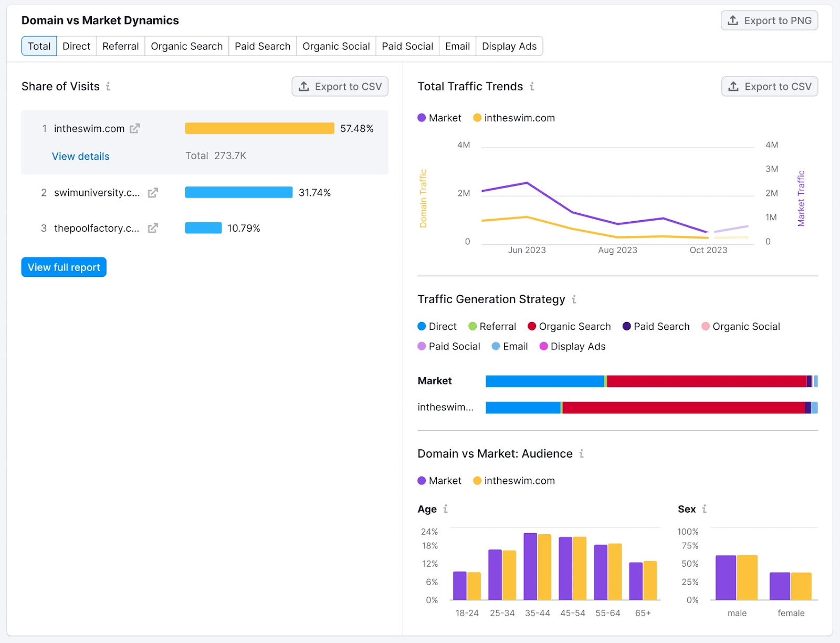The image size is (840, 643).
Task: Click the 31.74% share value
Action: pyautogui.click(x=315, y=193)
